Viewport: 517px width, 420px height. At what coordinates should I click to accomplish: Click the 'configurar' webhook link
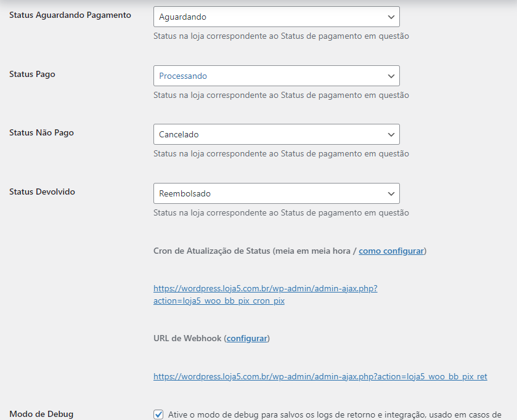point(246,338)
